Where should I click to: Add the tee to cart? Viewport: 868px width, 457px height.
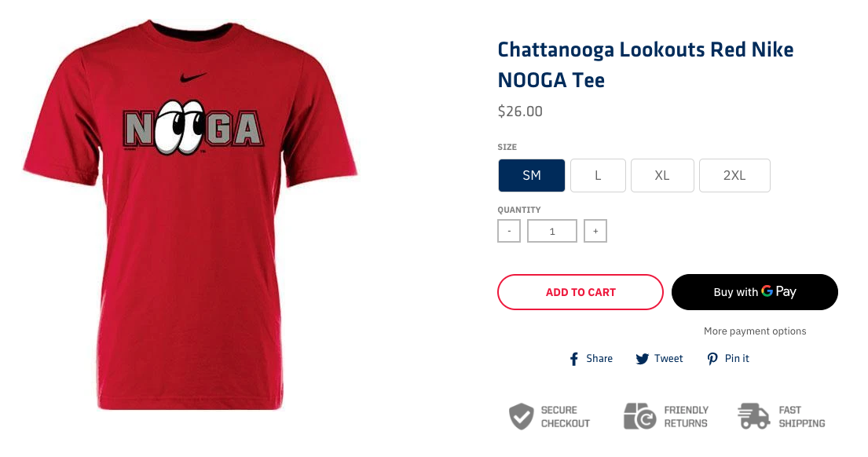[x=580, y=292]
